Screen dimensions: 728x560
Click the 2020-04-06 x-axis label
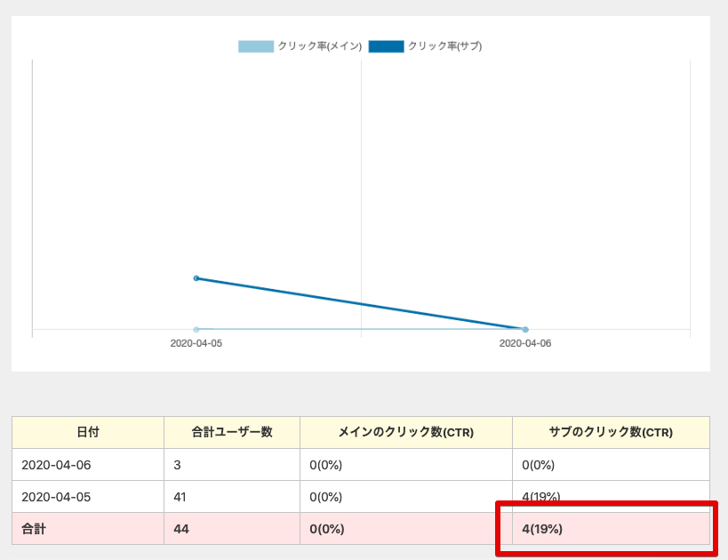pyautogui.click(x=525, y=343)
